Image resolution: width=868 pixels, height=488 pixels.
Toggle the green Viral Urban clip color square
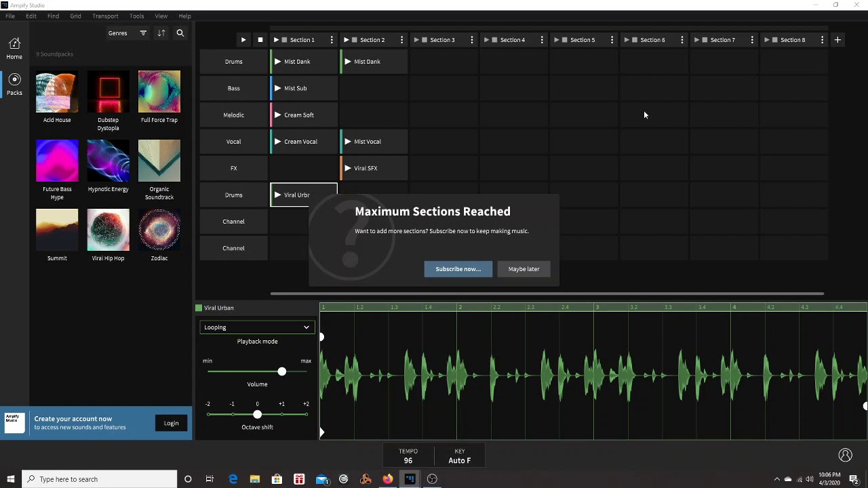pos(199,308)
